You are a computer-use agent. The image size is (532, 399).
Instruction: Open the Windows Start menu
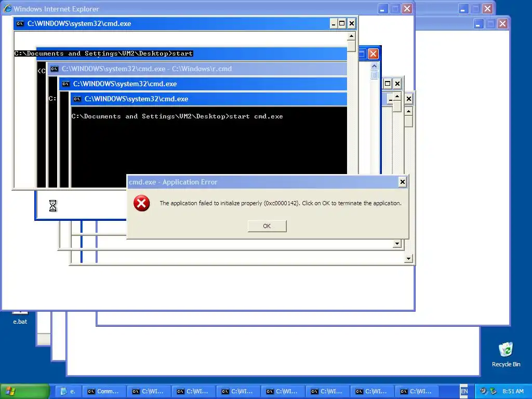(x=25, y=391)
